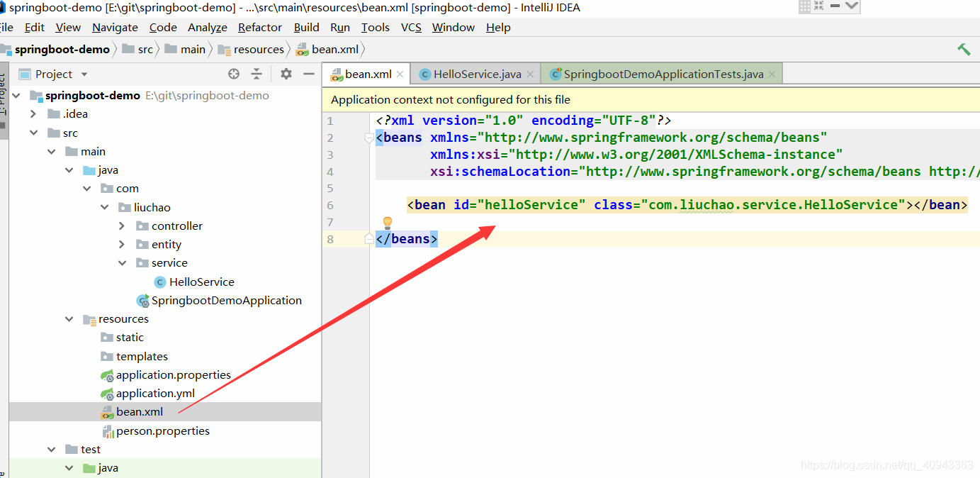Collapse the com package
The height and width of the screenshot is (478, 980).
click(86, 189)
